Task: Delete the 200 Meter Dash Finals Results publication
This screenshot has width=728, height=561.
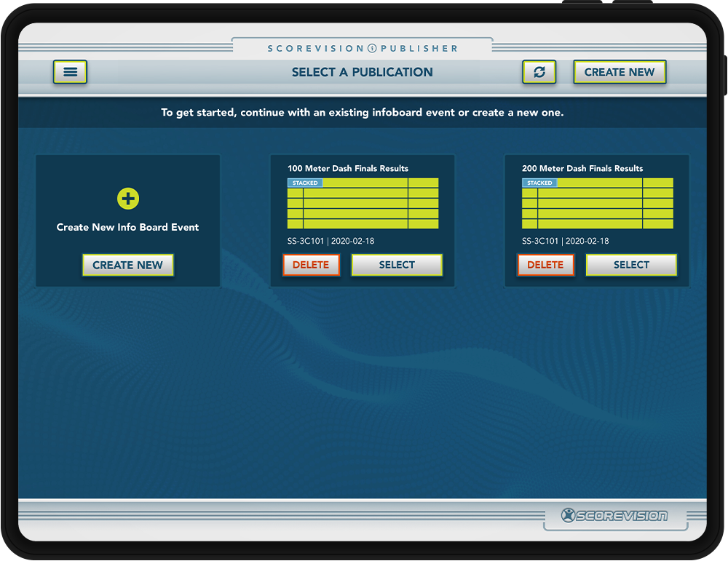Action: tap(545, 265)
